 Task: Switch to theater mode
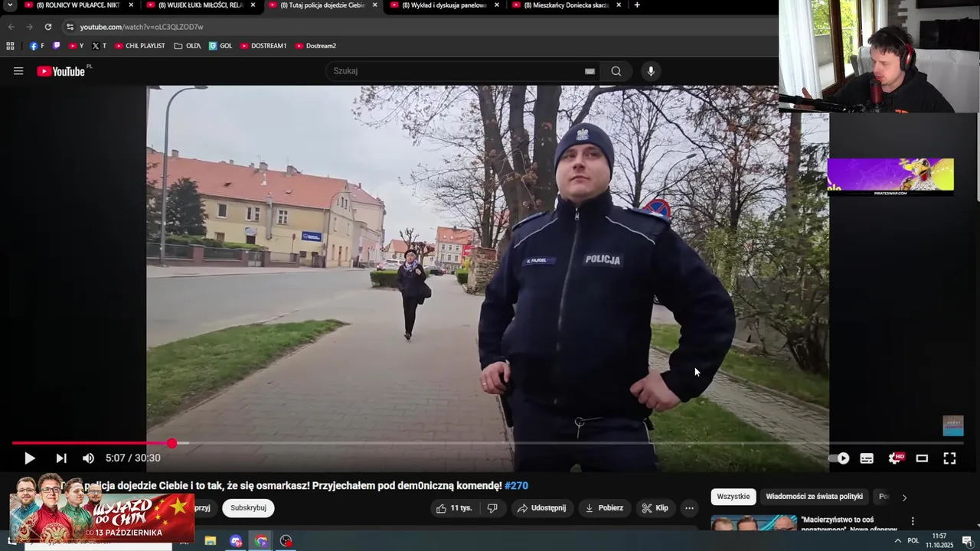tap(922, 458)
